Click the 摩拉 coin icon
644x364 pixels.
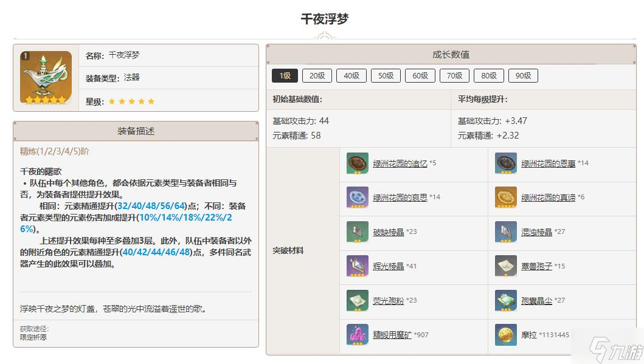tap(505, 334)
